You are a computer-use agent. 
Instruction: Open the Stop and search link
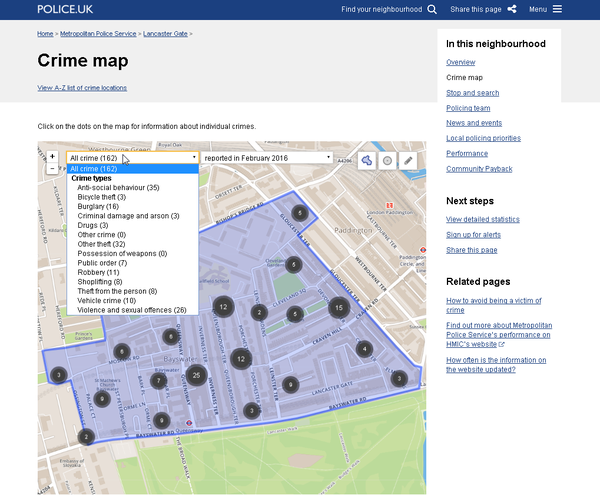coord(473,93)
